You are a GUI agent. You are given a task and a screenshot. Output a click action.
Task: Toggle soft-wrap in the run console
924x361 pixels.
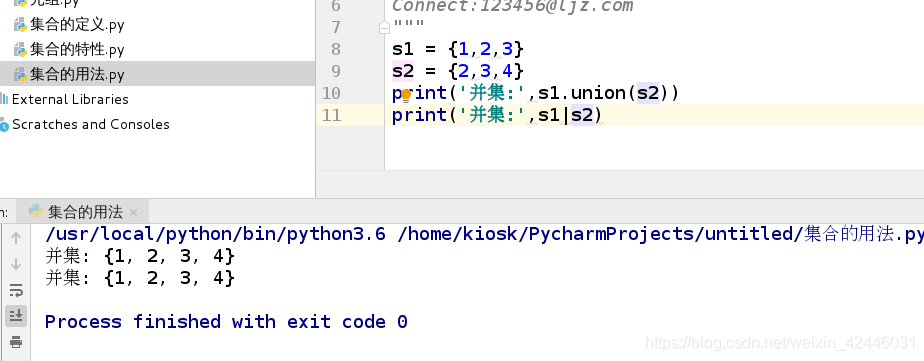pyautogui.click(x=16, y=290)
